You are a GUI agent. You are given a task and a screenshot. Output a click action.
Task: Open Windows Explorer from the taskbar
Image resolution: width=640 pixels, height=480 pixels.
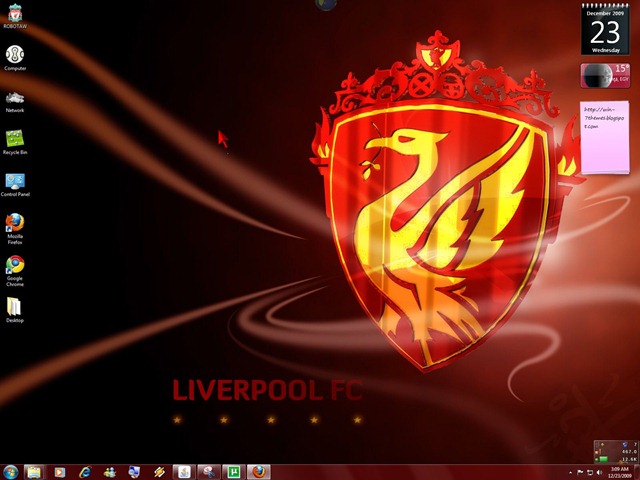tap(34, 472)
